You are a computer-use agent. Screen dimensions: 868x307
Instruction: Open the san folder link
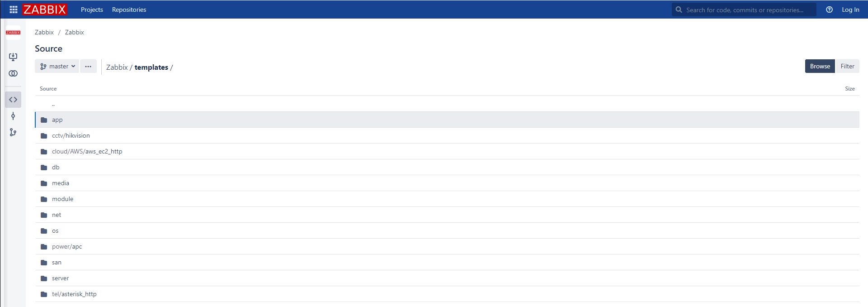pyautogui.click(x=57, y=262)
